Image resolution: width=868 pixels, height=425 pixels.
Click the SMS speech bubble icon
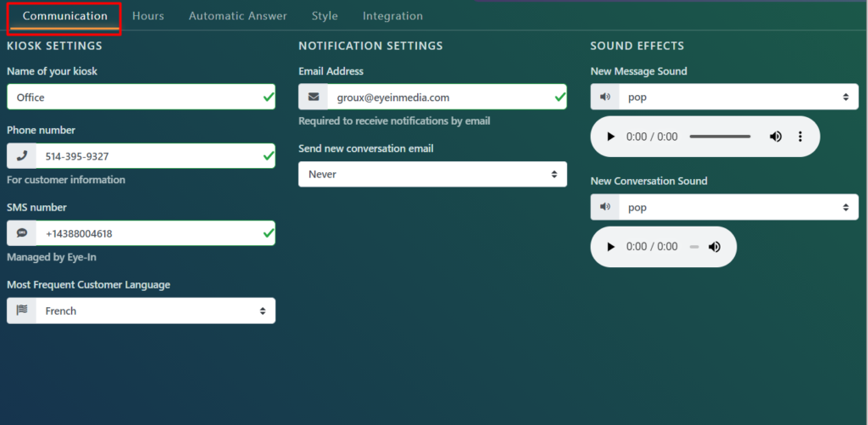click(x=22, y=233)
